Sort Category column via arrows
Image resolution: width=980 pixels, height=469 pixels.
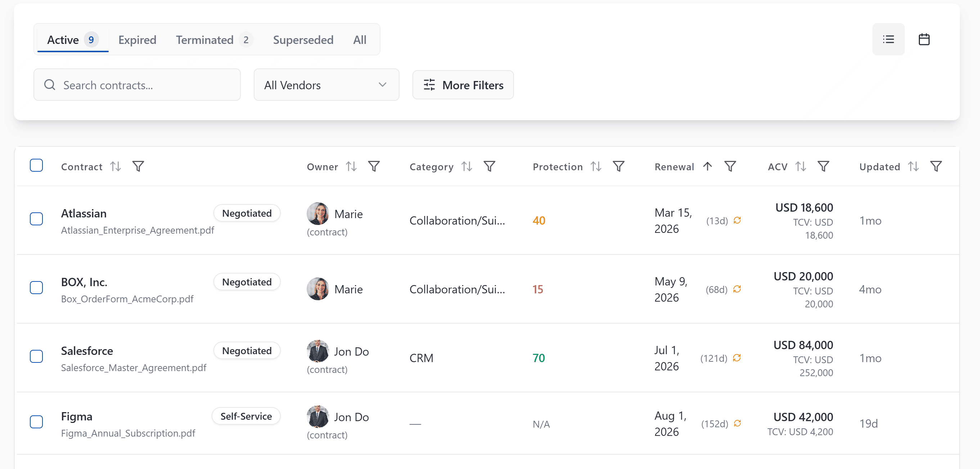coord(467,166)
